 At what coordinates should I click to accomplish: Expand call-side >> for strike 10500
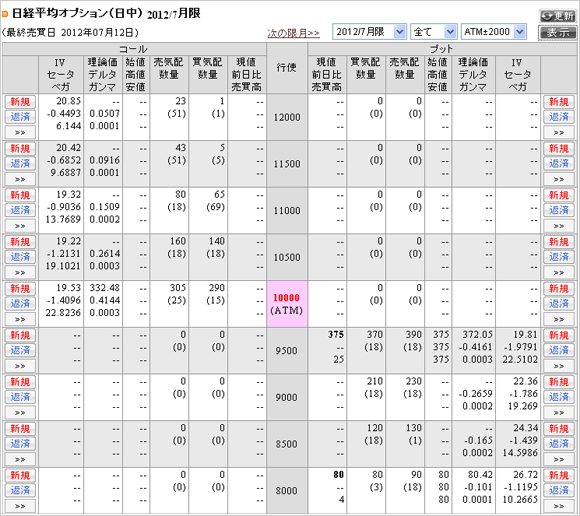coord(20,273)
